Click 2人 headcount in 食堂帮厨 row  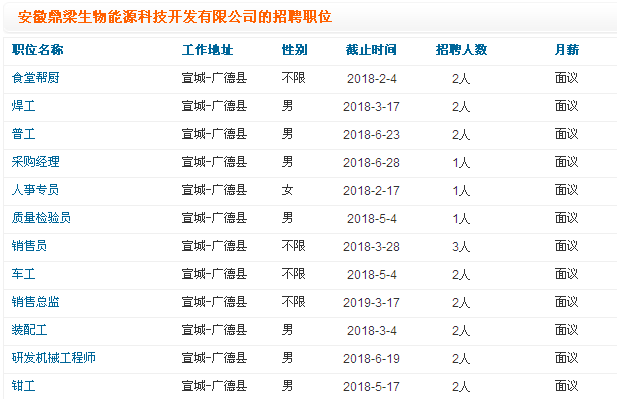pyautogui.click(x=461, y=78)
